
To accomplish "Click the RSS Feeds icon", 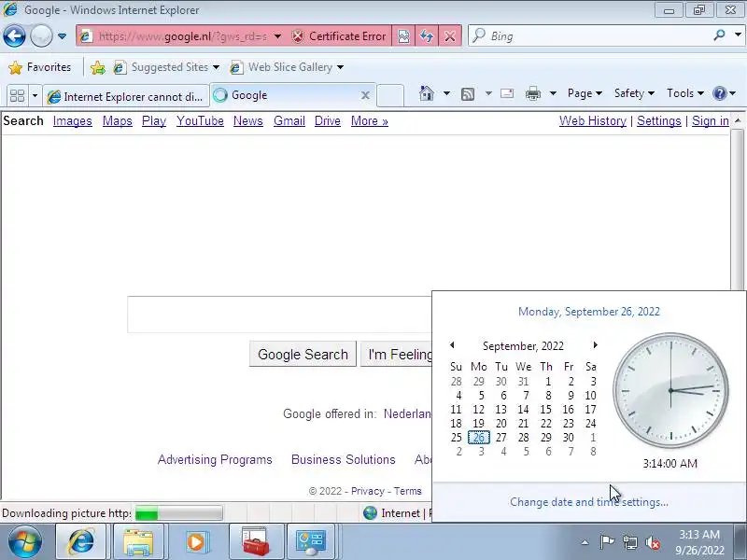I will point(468,94).
